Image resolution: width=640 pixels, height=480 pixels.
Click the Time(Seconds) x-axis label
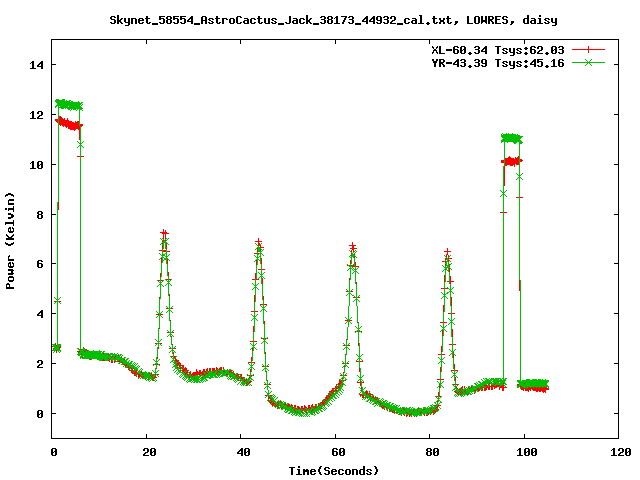(334, 471)
